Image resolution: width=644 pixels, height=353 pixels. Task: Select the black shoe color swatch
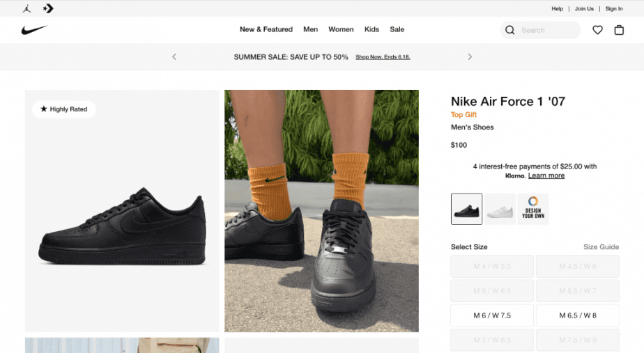coord(466,209)
